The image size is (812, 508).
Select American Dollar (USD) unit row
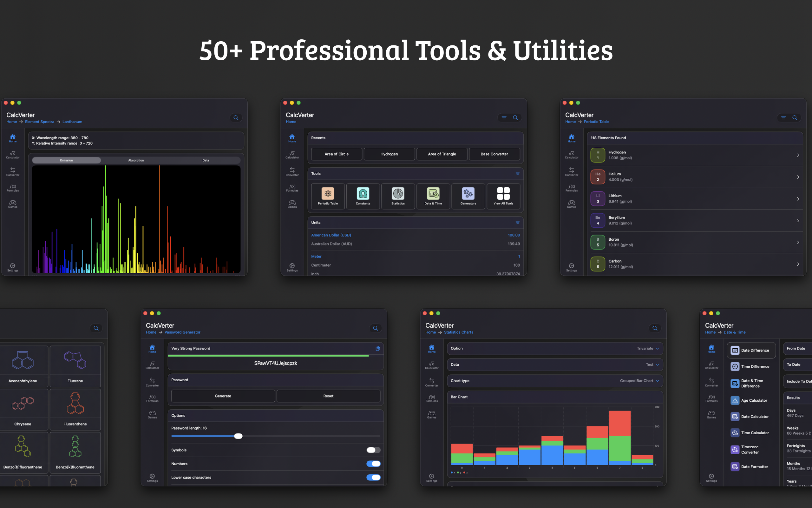point(416,235)
